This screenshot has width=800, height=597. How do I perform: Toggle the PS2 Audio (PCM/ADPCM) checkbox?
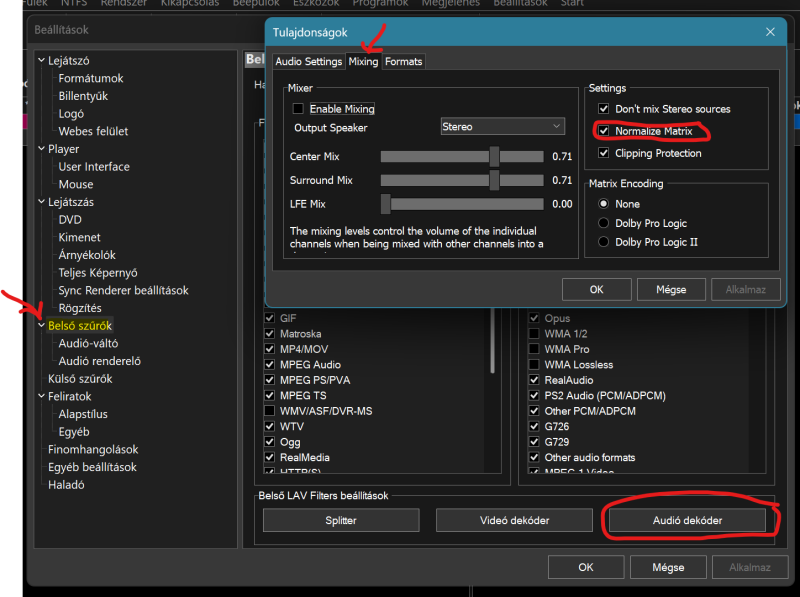[x=534, y=395]
